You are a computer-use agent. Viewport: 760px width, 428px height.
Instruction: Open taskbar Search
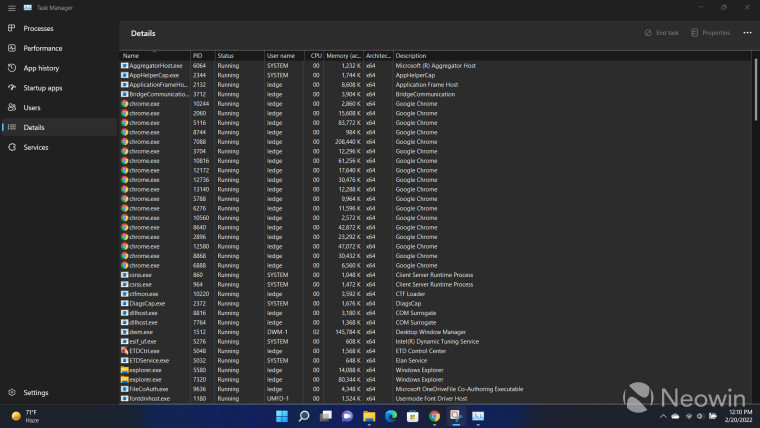(304, 416)
